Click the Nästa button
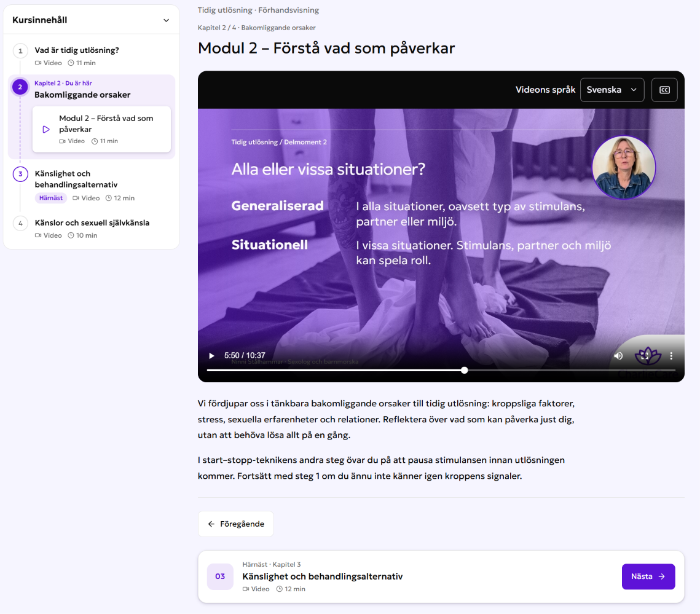The image size is (700, 614). 648,577
